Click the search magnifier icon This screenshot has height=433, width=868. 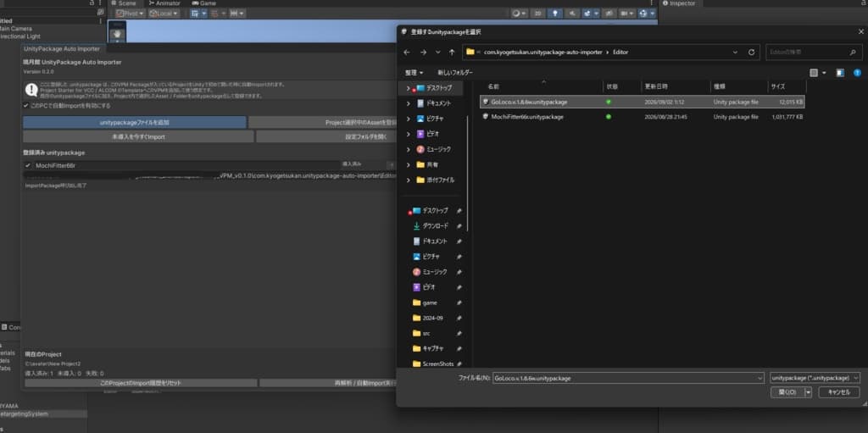(x=853, y=52)
